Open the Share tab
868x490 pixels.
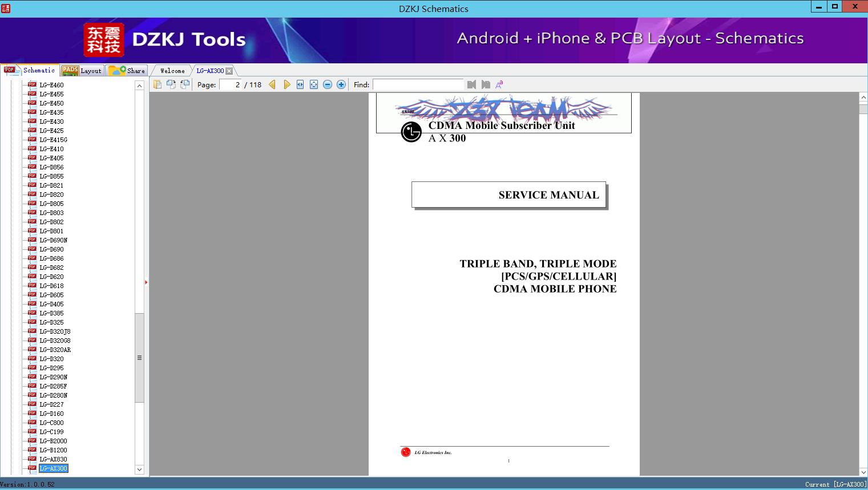click(127, 71)
